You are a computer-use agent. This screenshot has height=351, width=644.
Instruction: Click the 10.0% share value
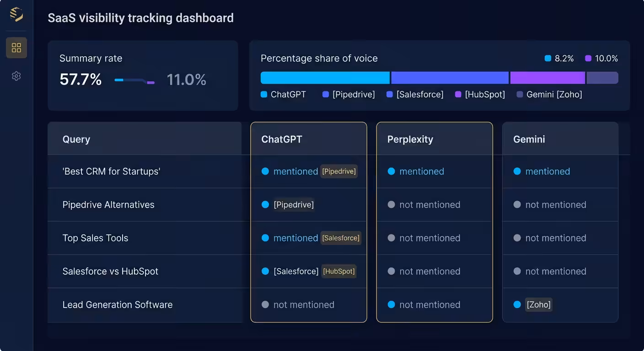click(x=606, y=58)
